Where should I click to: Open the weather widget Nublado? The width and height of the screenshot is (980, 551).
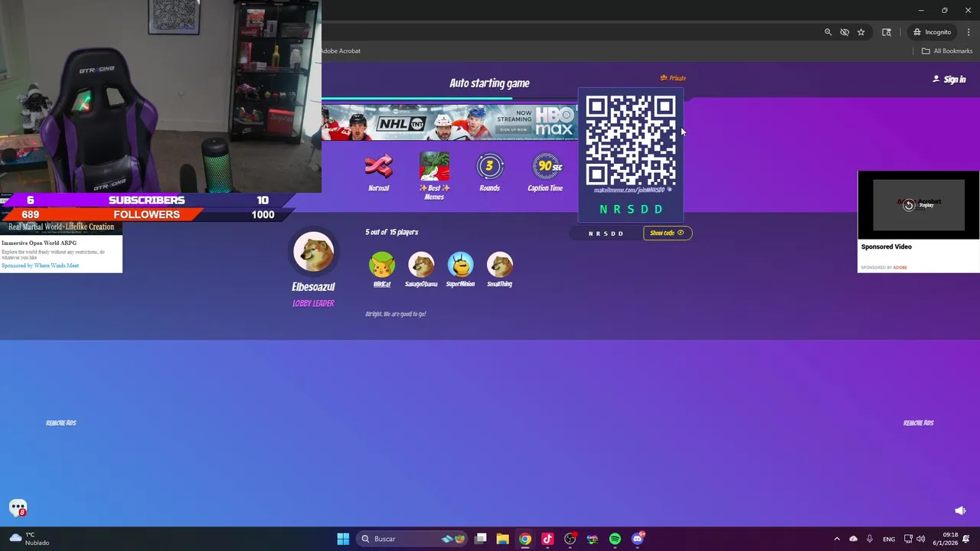coord(29,539)
